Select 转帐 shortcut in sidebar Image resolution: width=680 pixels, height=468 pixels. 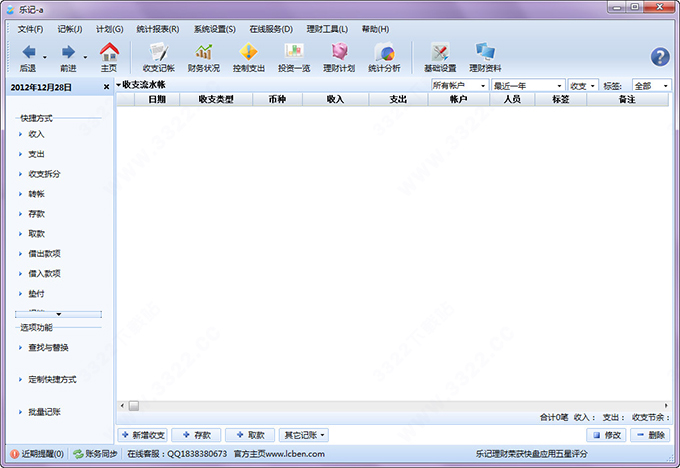36,194
